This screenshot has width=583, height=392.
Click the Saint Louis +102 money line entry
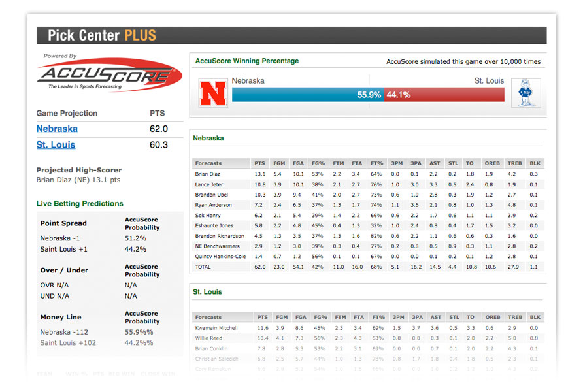point(68,342)
